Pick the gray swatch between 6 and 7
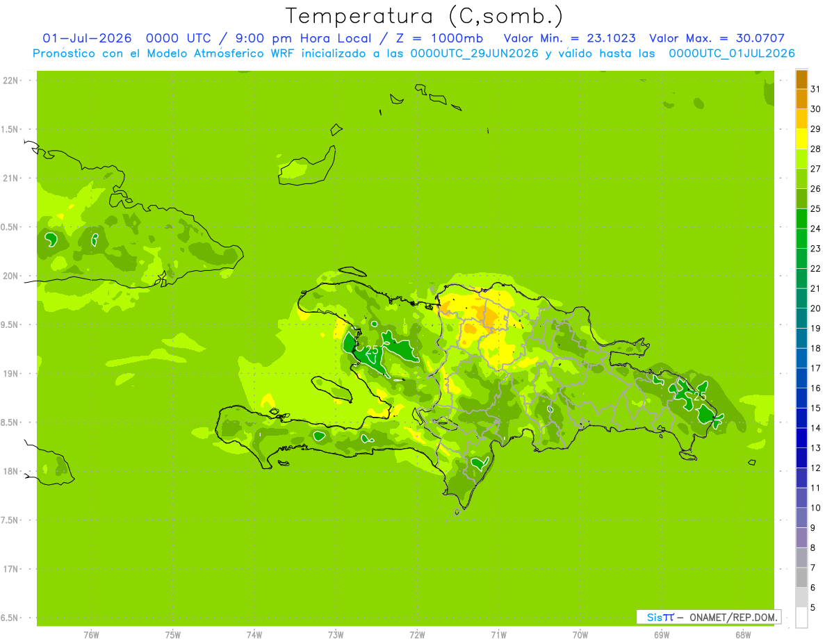This screenshot has height=644, width=834. [801, 577]
